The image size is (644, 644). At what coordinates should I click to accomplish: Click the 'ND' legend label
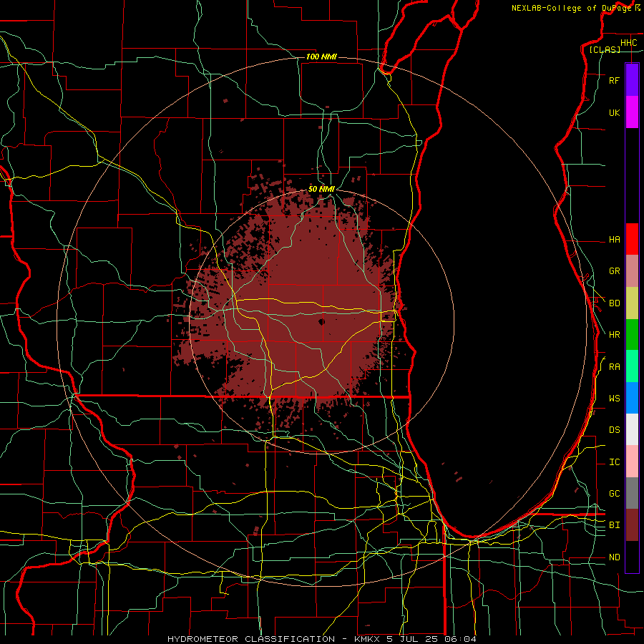click(615, 557)
